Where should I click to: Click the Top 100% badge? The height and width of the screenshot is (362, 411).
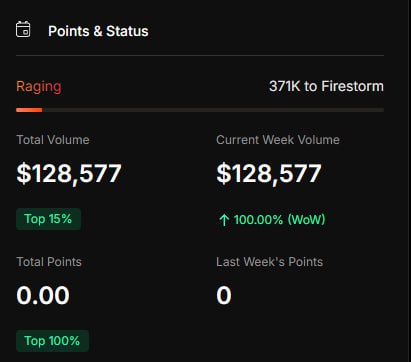pos(52,341)
